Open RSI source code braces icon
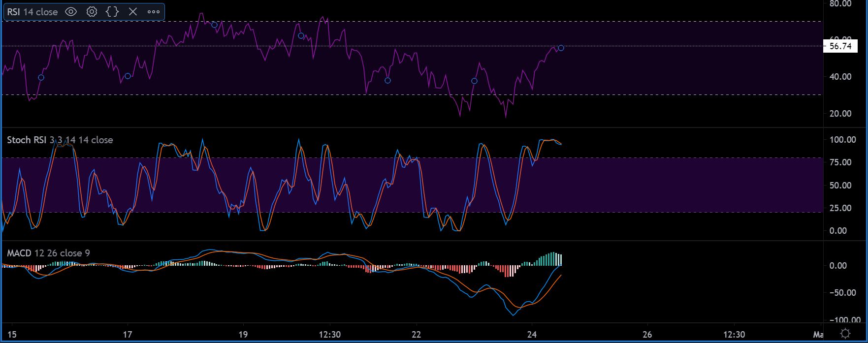Viewport: 868px width, 343px height. coord(112,12)
